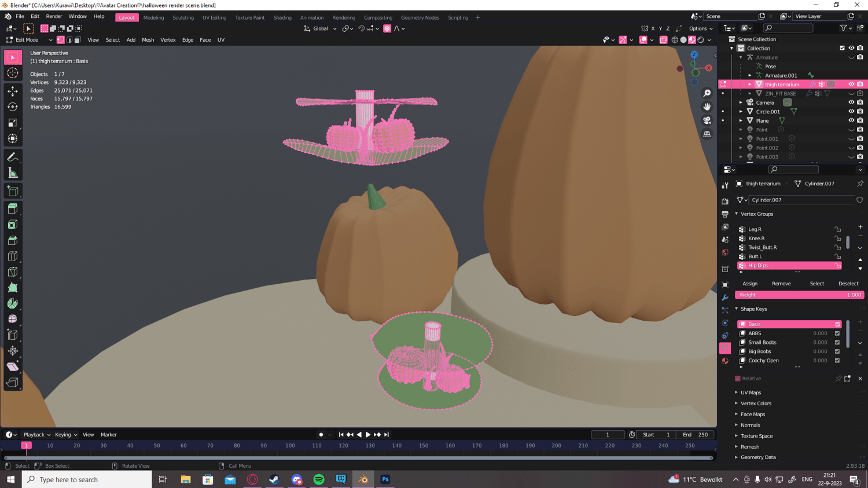Click the Assign vertex group button

pyautogui.click(x=750, y=284)
